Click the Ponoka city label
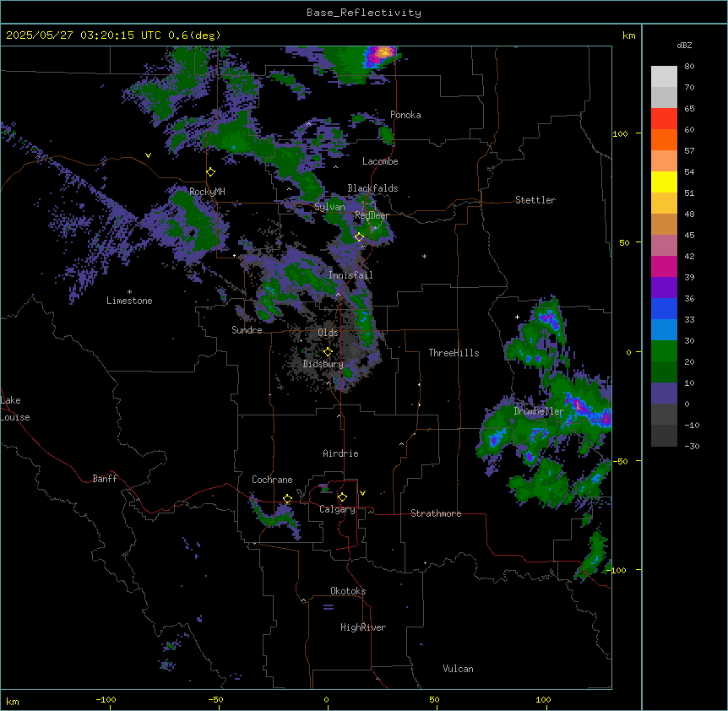728x711 pixels. point(405,115)
